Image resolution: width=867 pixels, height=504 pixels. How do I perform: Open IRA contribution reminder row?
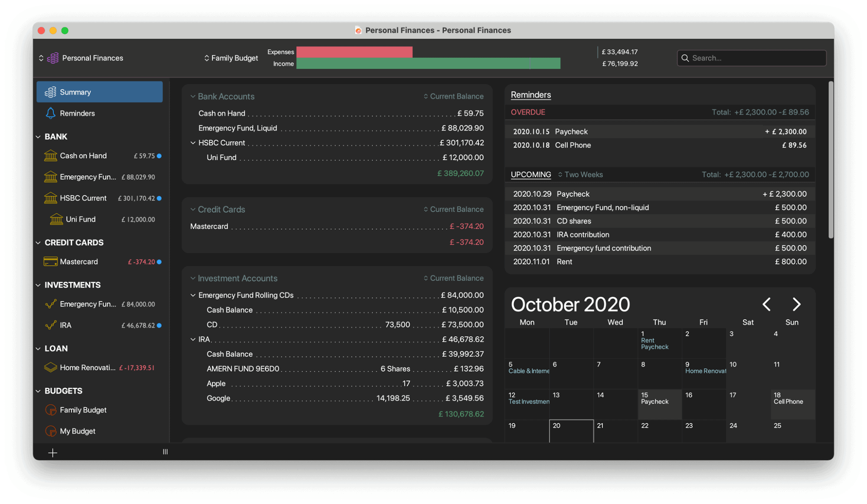660,234
